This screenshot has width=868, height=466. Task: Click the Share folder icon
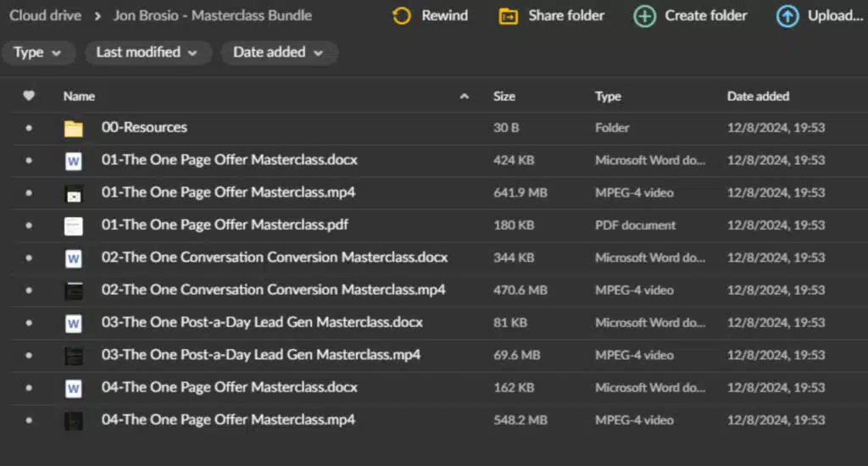point(509,17)
